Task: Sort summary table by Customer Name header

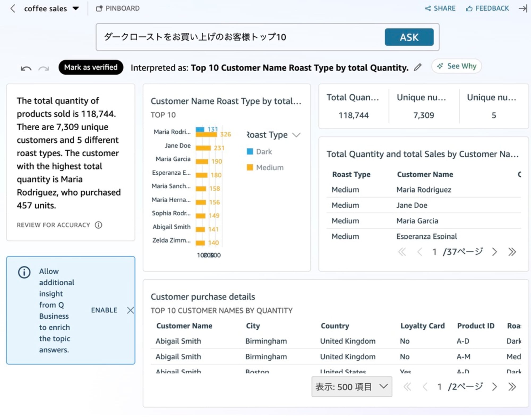Action: (425, 174)
